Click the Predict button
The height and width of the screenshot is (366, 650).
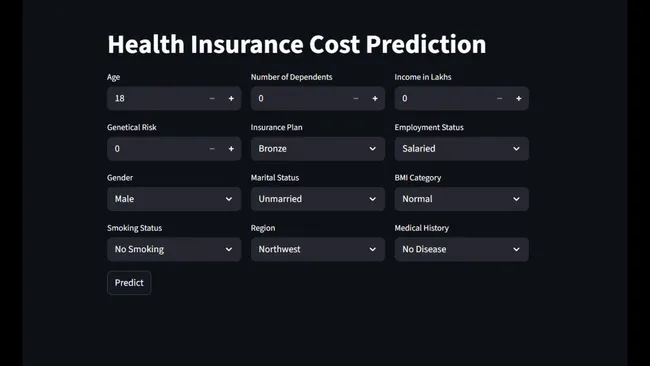tap(129, 283)
